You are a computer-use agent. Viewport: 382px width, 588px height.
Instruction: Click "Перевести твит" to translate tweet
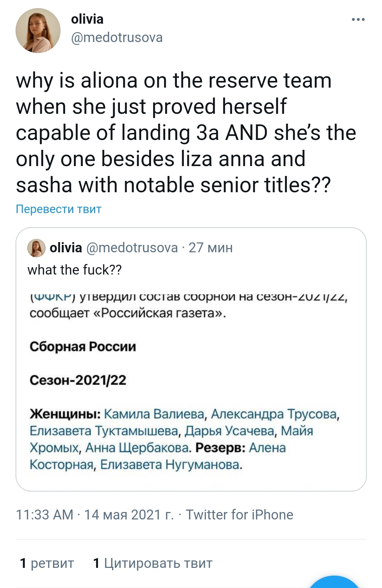(59, 209)
